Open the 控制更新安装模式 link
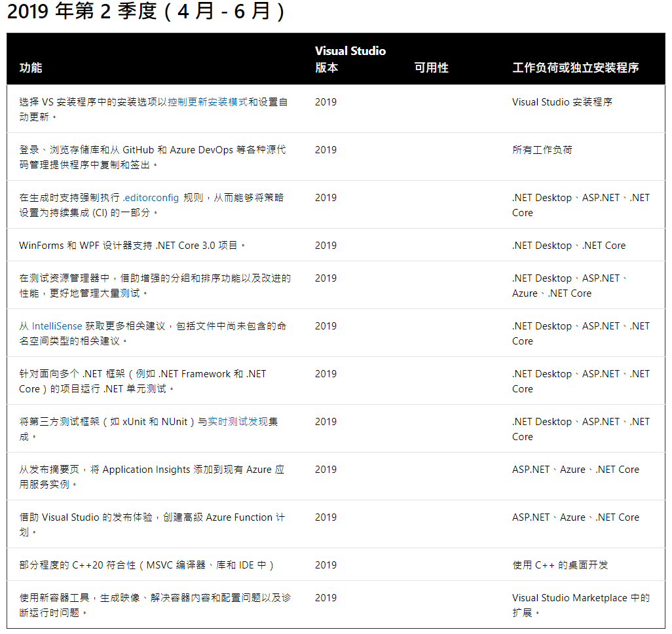Viewport: 672px width, 634px height. coord(208,102)
